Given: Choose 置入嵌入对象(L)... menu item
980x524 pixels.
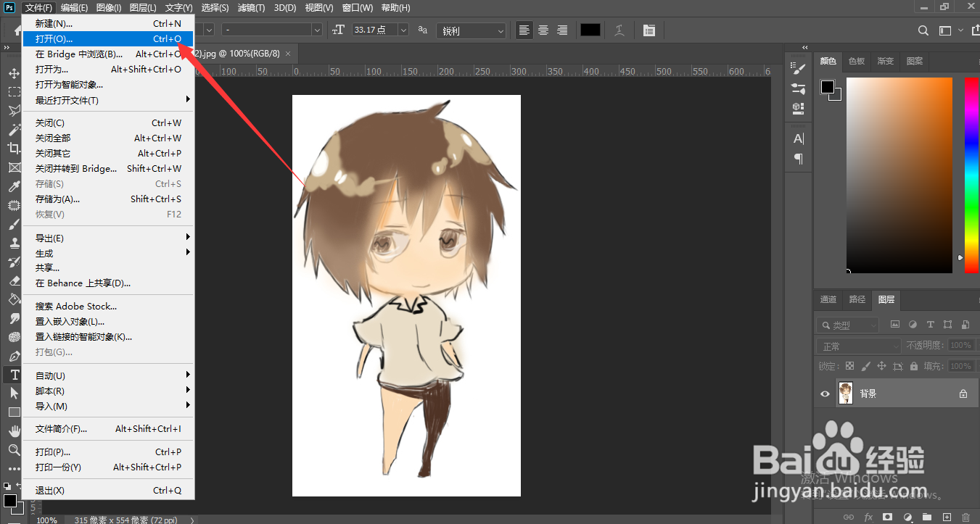Looking at the screenshot, I should (x=109, y=322).
